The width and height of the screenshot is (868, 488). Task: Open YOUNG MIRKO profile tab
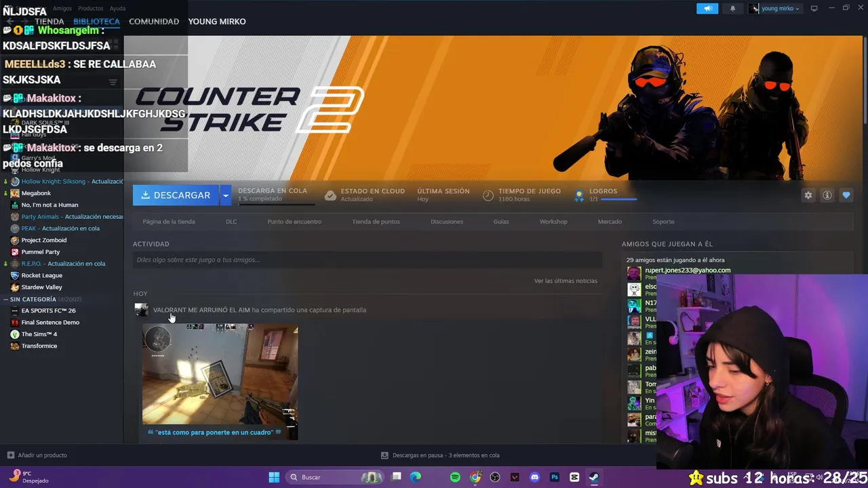(x=217, y=22)
